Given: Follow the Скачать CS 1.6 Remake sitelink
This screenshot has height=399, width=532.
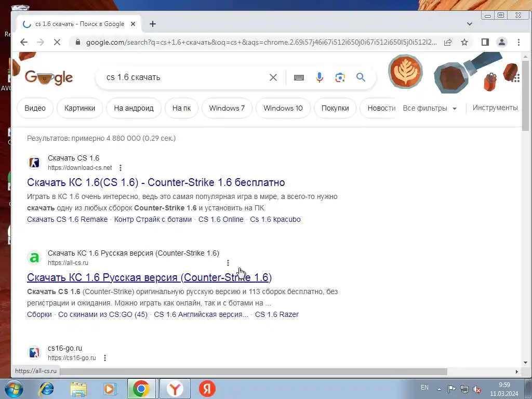Looking at the screenshot, I should click(x=67, y=219).
